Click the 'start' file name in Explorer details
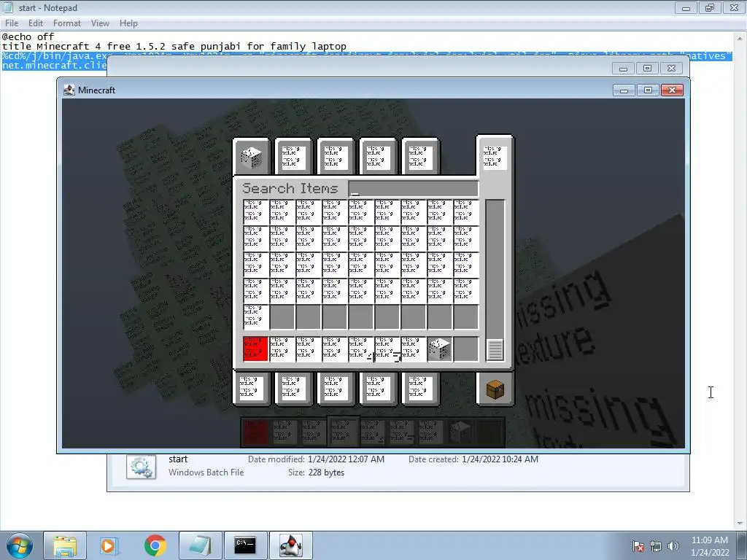Image resolution: width=747 pixels, height=560 pixels. pyautogui.click(x=178, y=459)
